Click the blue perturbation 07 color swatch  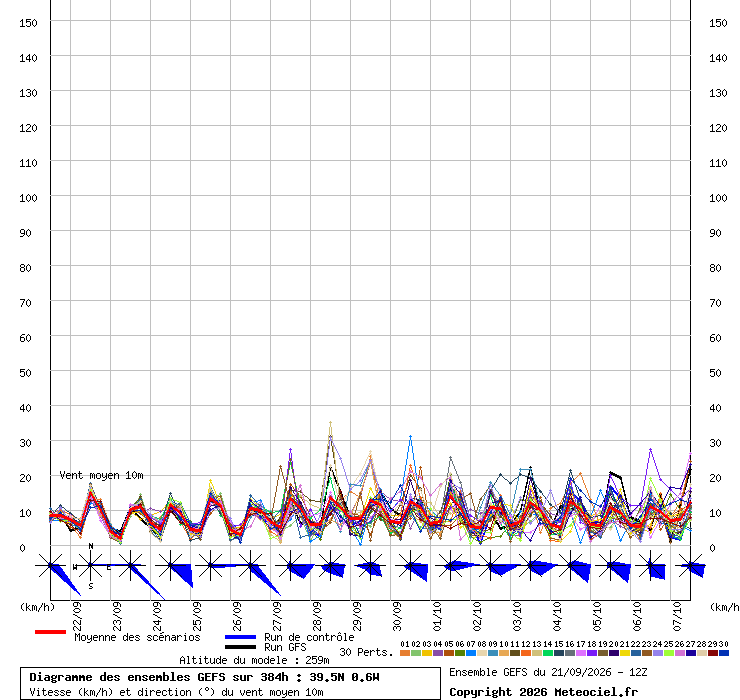tap(471, 653)
